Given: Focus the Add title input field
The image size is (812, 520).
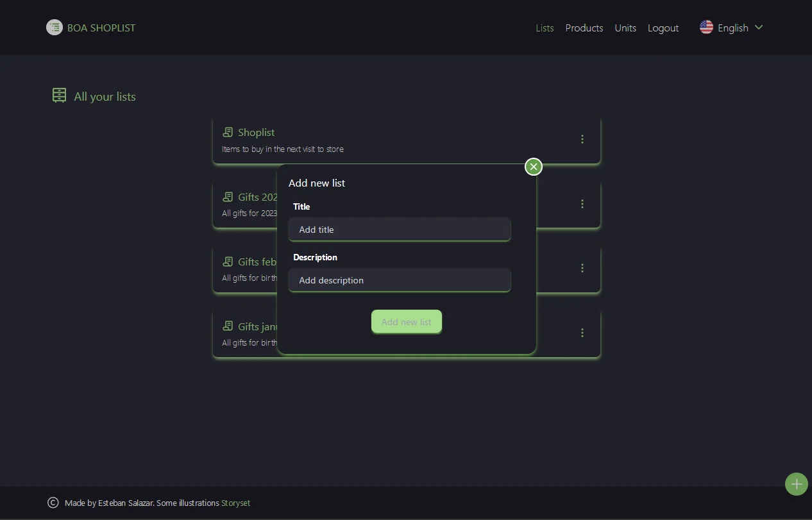Looking at the screenshot, I should (x=399, y=230).
